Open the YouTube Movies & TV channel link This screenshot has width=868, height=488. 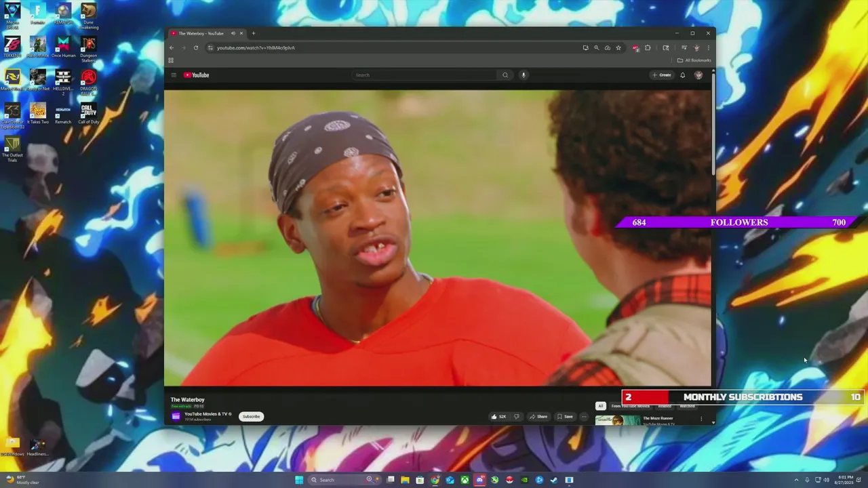pos(208,414)
